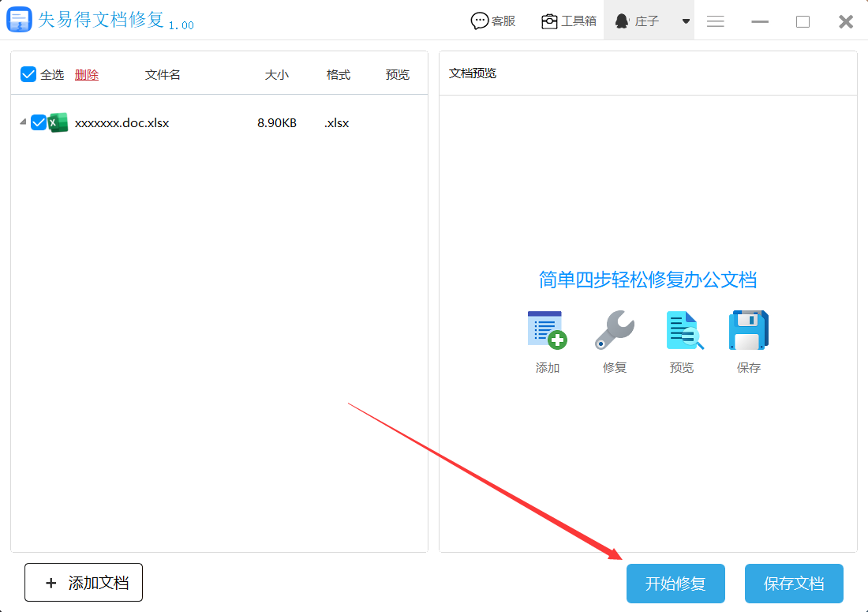Click the 删除 delete link
Viewport: 868px width, 612px height.
(87, 75)
